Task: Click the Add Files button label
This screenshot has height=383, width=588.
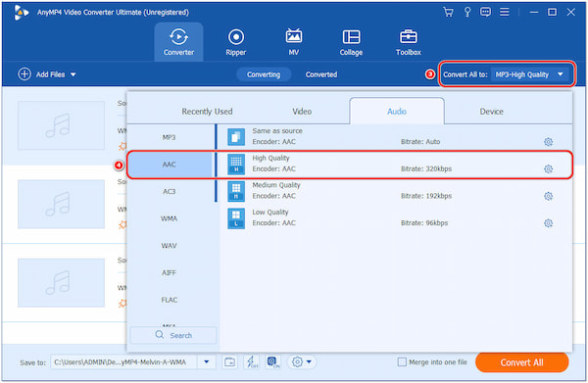Action: (50, 74)
